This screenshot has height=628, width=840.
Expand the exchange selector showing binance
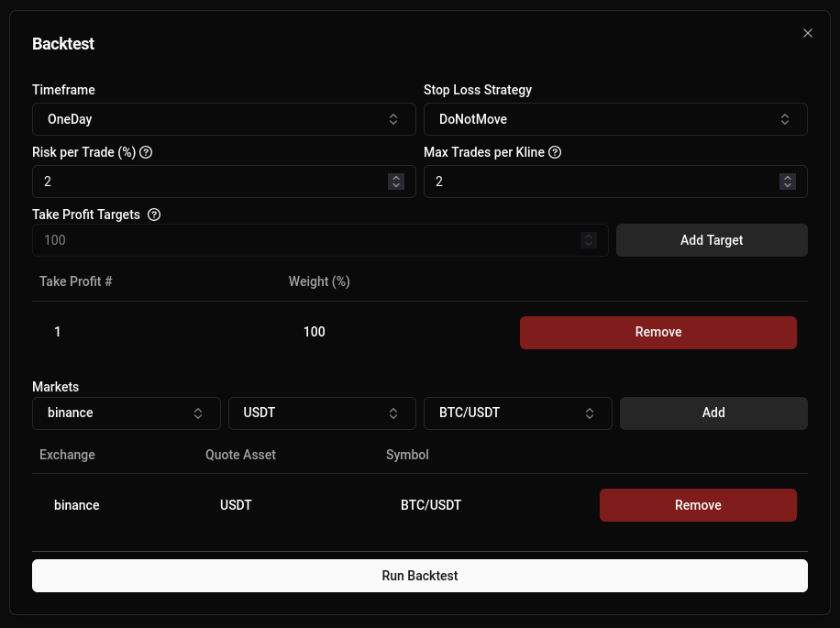[x=127, y=413]
